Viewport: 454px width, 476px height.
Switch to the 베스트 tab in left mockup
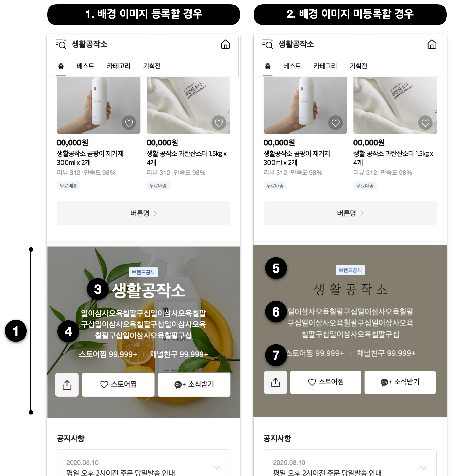[85, 66]
